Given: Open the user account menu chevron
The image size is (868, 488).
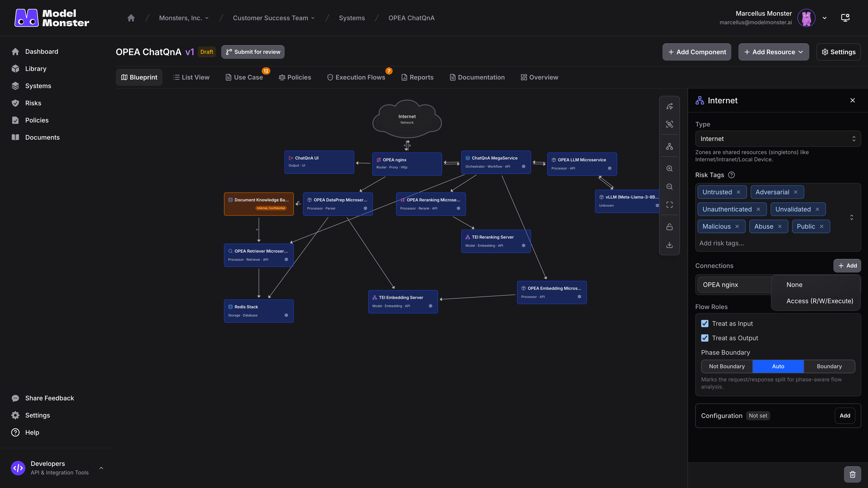Looking at the screenshot, I should (x=825, y=18).
